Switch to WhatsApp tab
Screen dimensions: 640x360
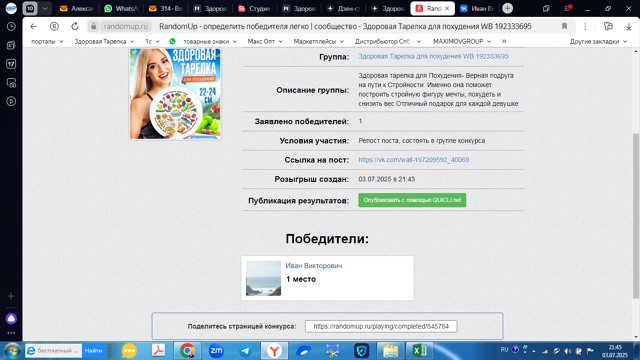pos(121,8)
